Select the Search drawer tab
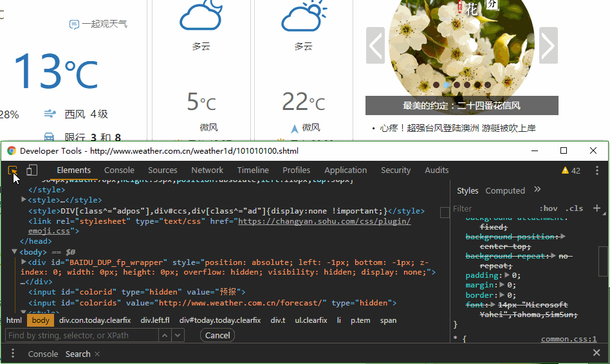Viewport: 610px width, 364px height. coord(78,354)
